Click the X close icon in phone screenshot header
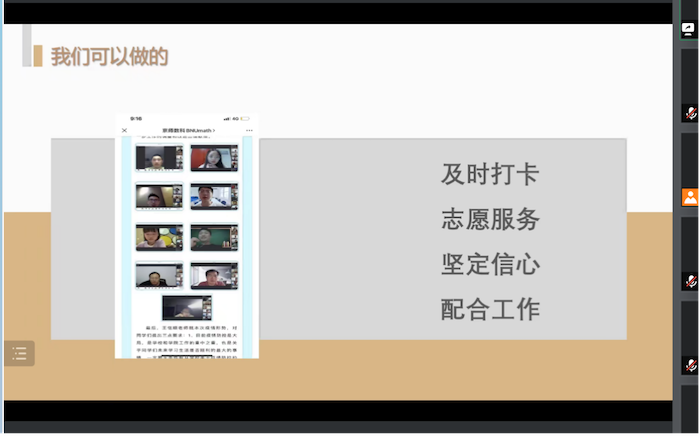Screen dimensions: 700x436 125,131
